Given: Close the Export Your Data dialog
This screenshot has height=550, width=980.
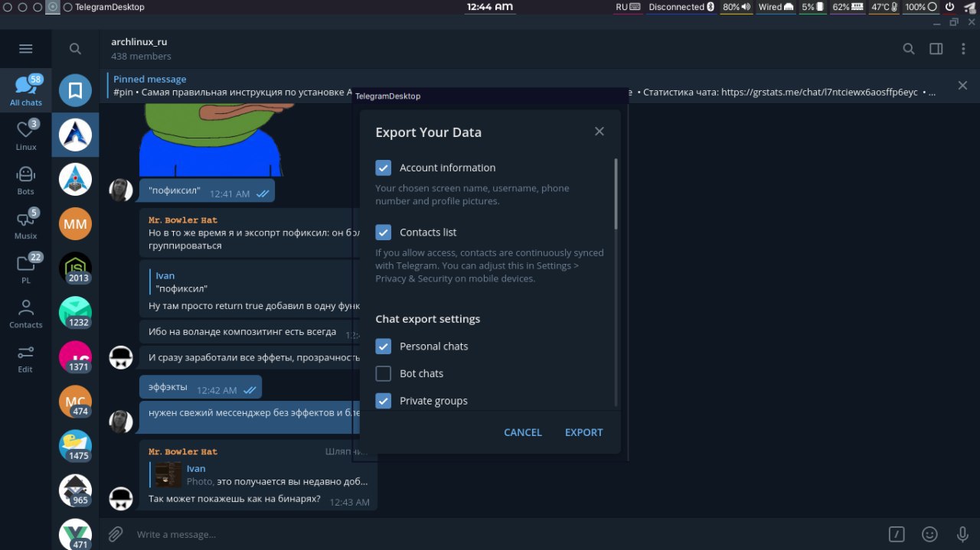Looking at the screenshot, I should tap(599, 132).
